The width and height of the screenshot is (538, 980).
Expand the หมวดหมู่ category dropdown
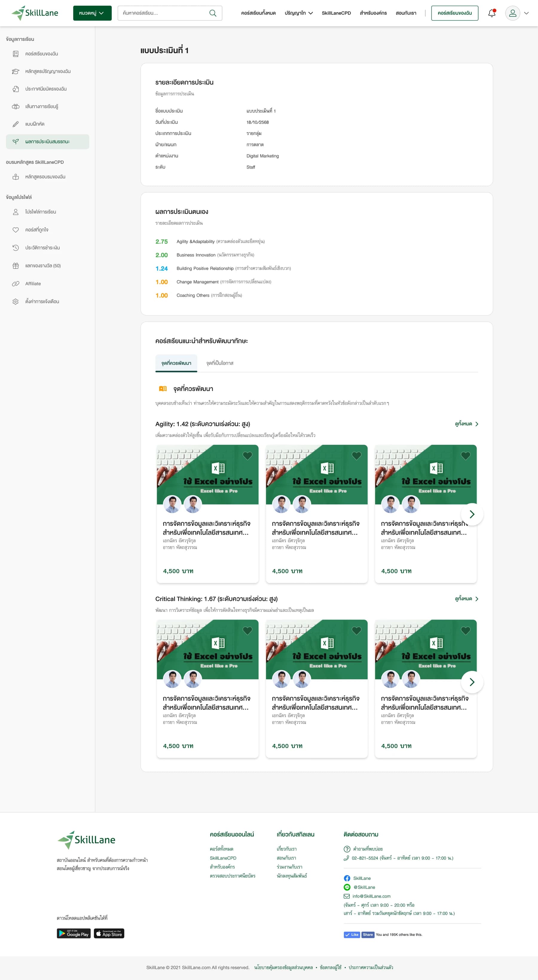92,13
